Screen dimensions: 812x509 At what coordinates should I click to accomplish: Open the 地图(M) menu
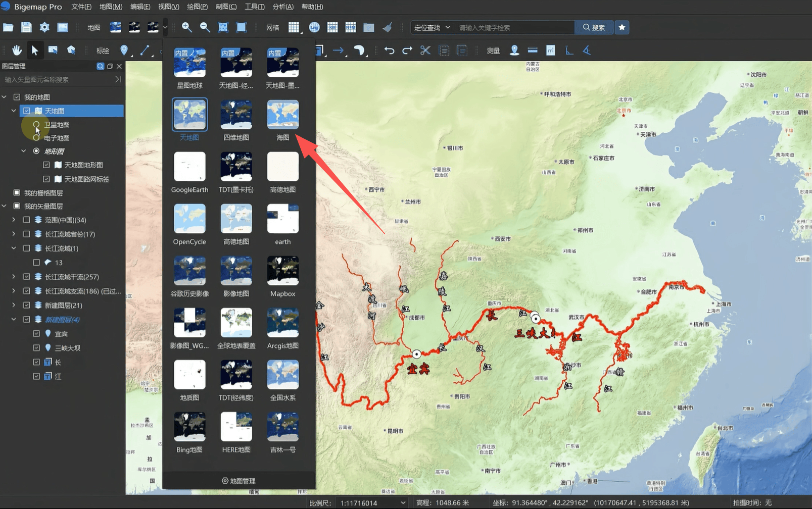[111, 7]
